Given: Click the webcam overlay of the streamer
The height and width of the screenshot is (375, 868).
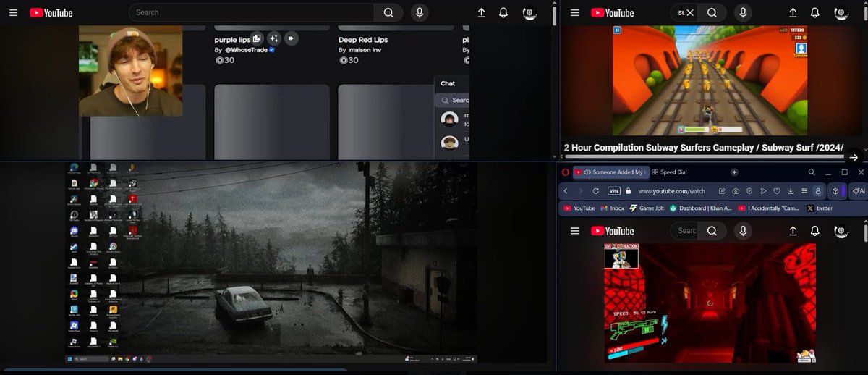Looking at the screenshot, I should [130, 71].
